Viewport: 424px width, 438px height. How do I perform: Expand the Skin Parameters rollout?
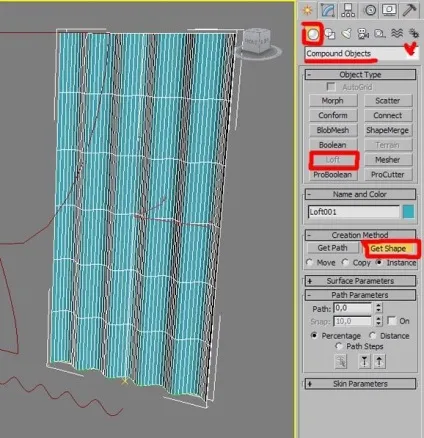[360, 384]
